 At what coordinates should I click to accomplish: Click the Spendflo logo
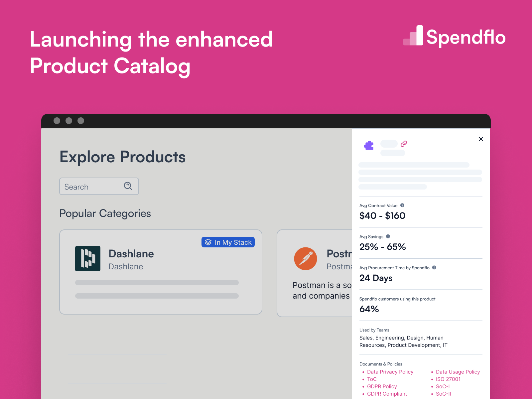tap(454, 36)
